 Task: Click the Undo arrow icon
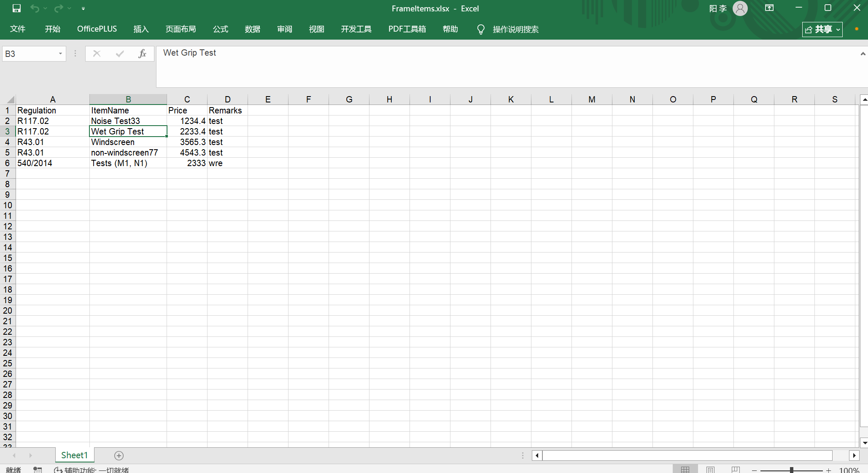35,8
